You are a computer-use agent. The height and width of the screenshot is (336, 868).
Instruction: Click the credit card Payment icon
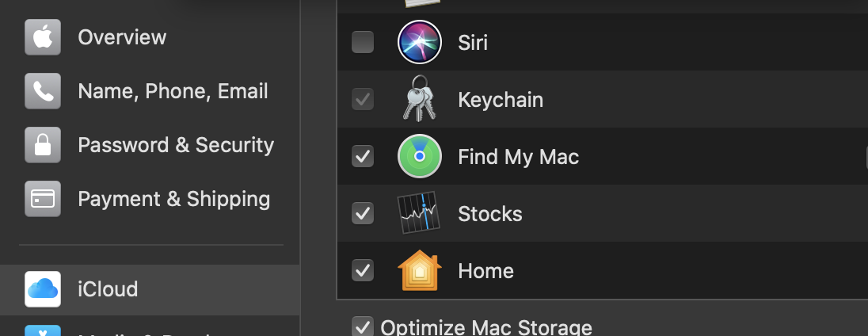point(43,199)
